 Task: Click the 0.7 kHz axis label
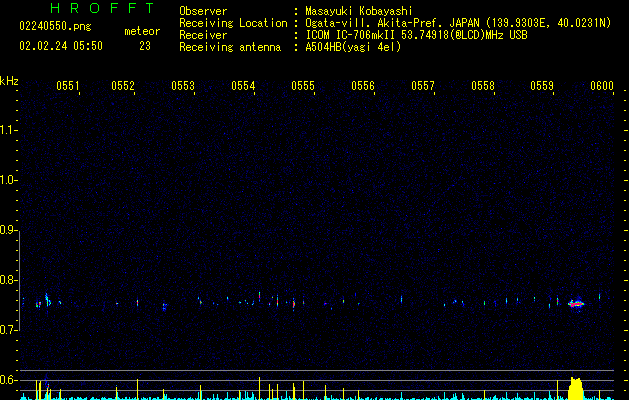(x=9, y=330)
